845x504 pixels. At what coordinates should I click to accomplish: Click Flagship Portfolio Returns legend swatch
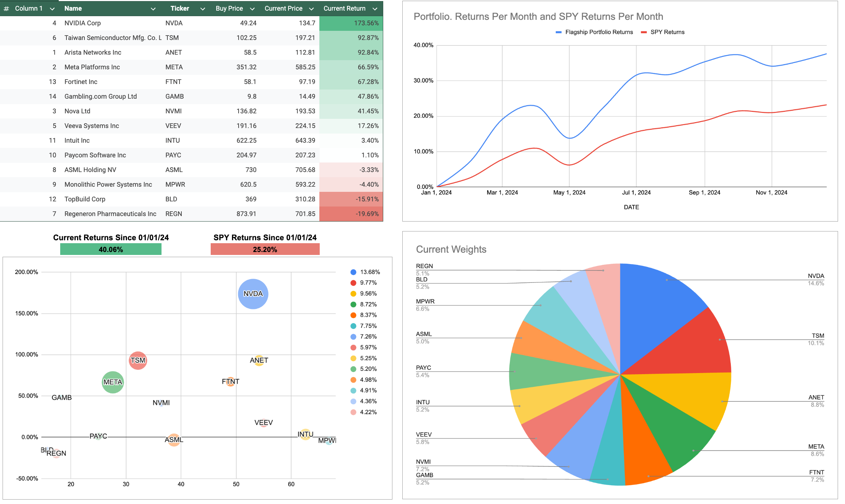coord(559,32)
